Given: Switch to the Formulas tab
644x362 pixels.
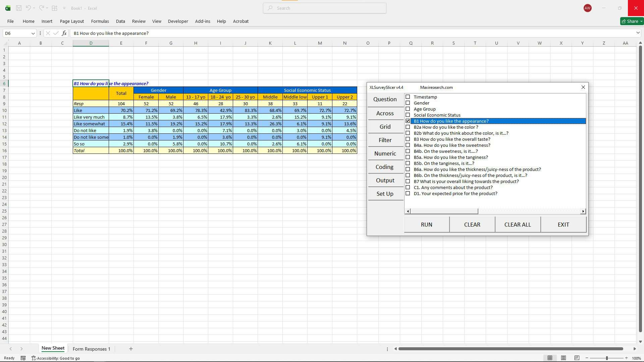Looking at the screenshot, I should (x=100, y=21).
